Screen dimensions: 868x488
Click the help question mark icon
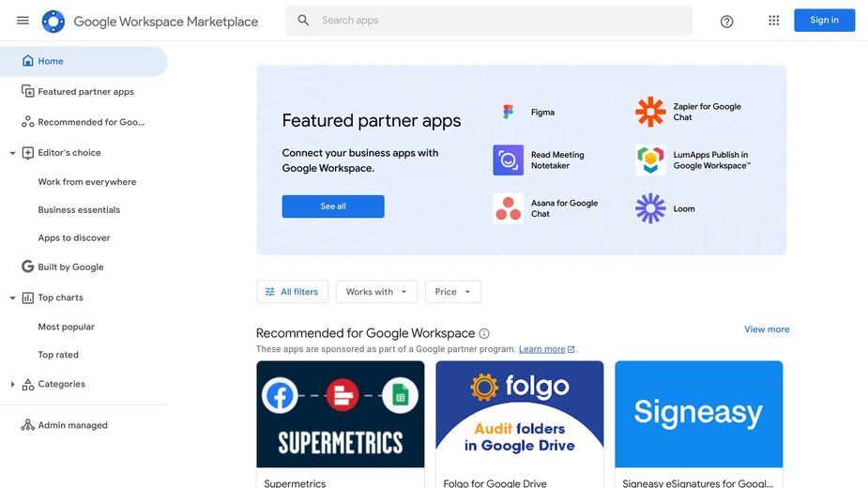(726, 22)
